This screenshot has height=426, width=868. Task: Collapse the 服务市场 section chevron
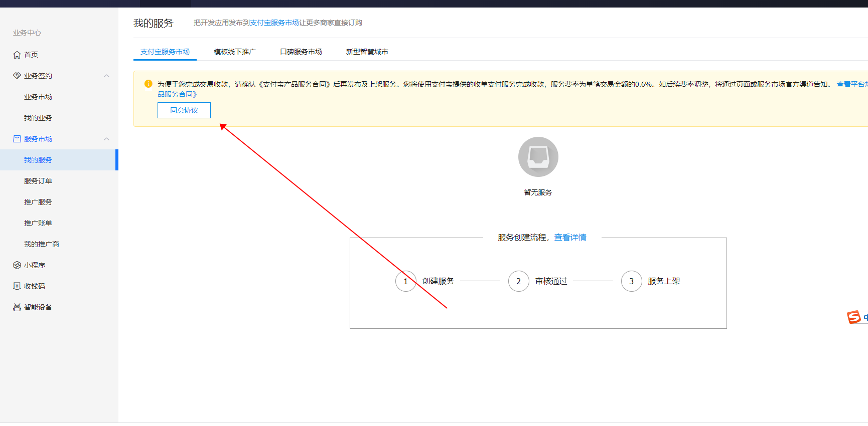point(106,139)
